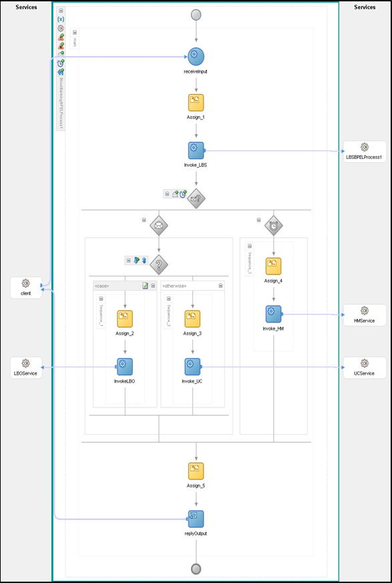
Task: Click the onAlarm clock diamond icon
Action: 274,225
